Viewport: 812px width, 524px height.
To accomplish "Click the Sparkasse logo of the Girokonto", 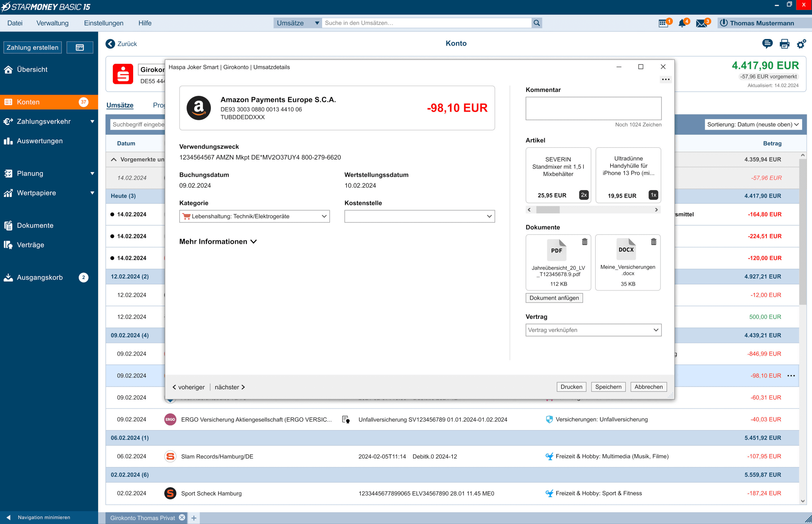I will (123, 74).
